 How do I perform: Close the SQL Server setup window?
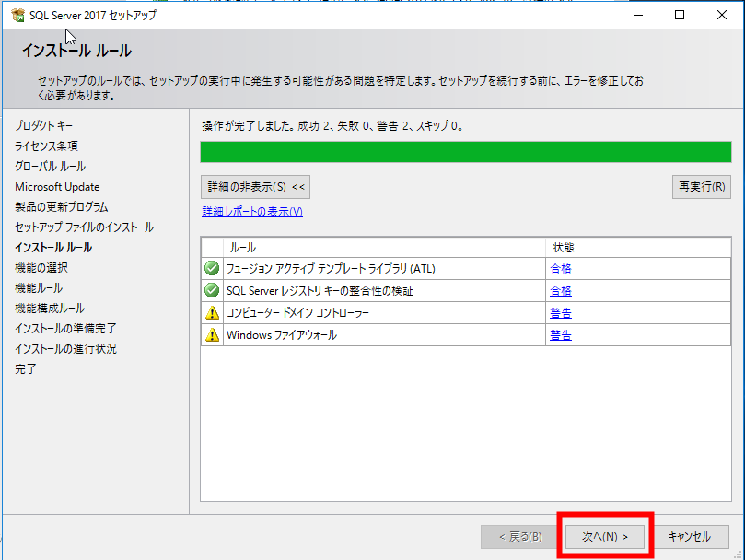click(x=722, y=16)
